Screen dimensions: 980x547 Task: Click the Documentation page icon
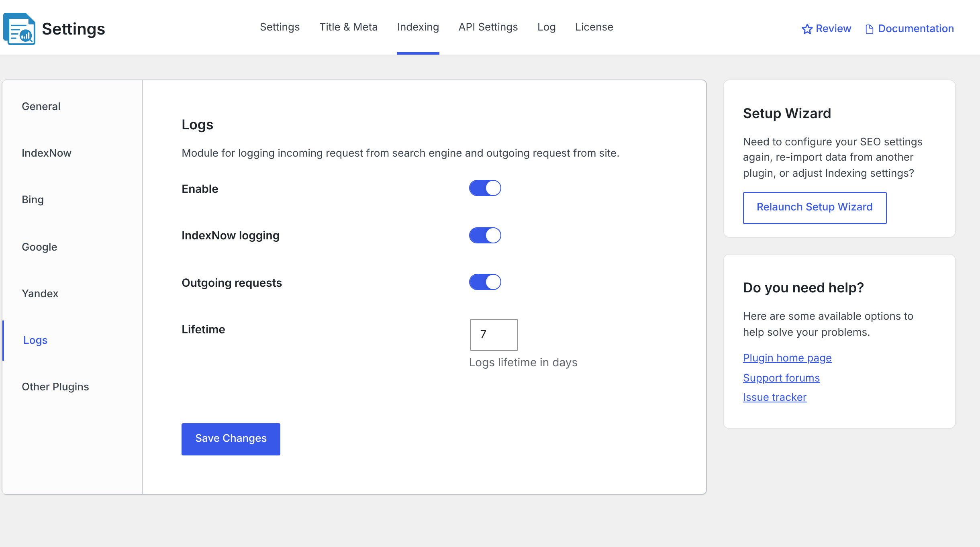(x=869, y=29)
